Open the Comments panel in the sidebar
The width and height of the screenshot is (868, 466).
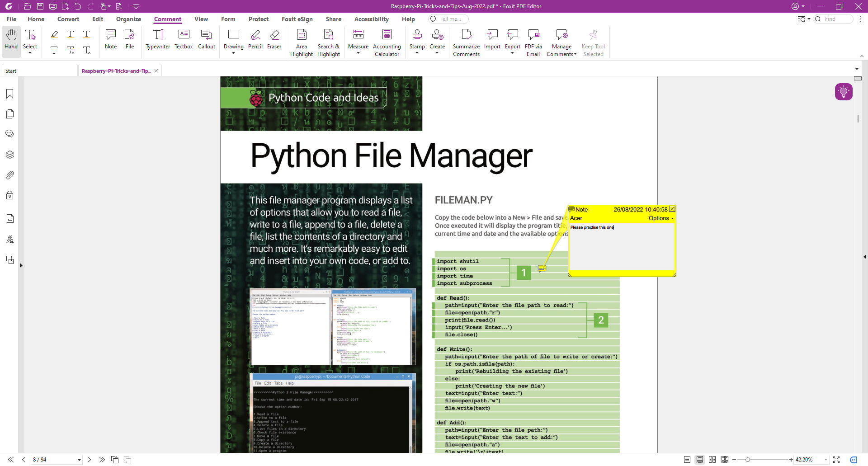[9, 133]
